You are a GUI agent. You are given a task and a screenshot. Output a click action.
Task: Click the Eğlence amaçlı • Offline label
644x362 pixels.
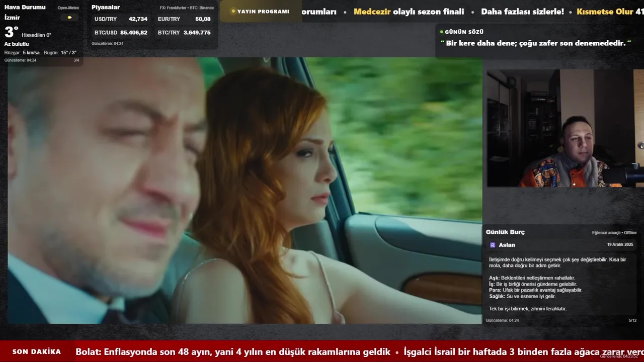point(614,233)
